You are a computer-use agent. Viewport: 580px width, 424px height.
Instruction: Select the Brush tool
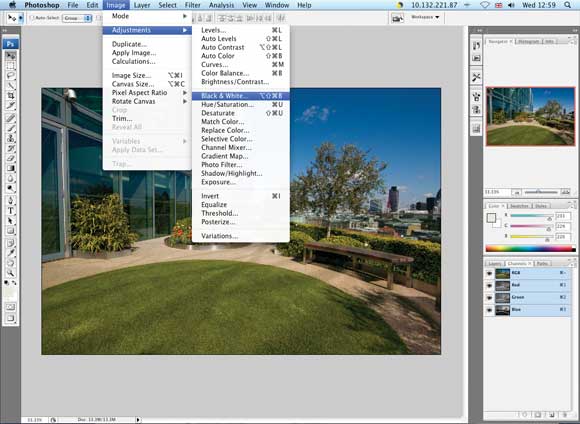[11, 128]
